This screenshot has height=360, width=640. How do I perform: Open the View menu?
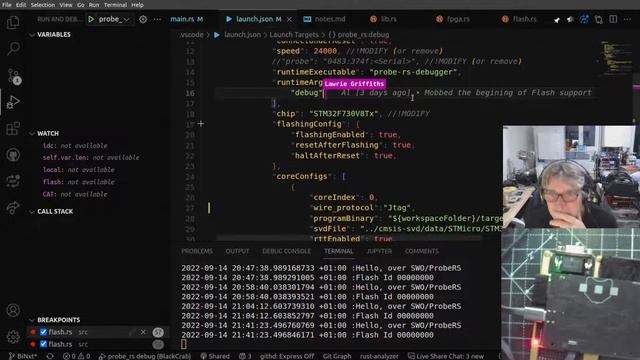pyautogui.click(x=66, y=5)
